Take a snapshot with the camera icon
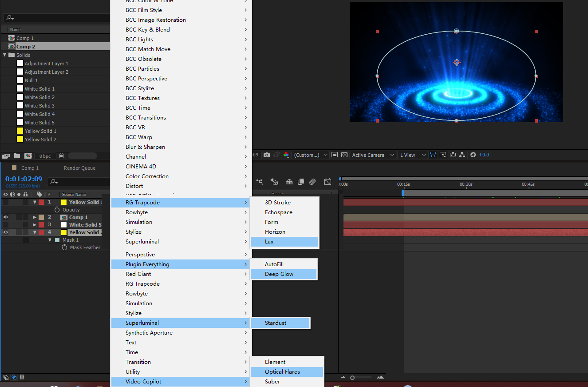 [x=266, y=155]
